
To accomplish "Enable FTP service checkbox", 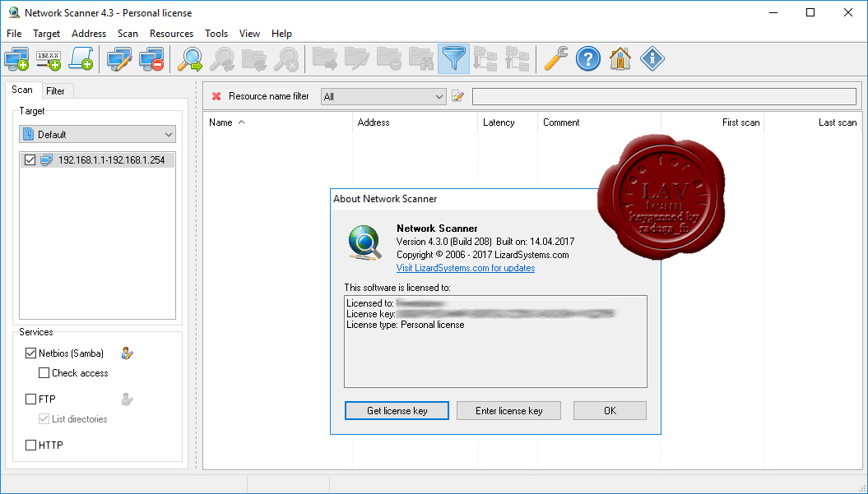I will click(31, 399).
